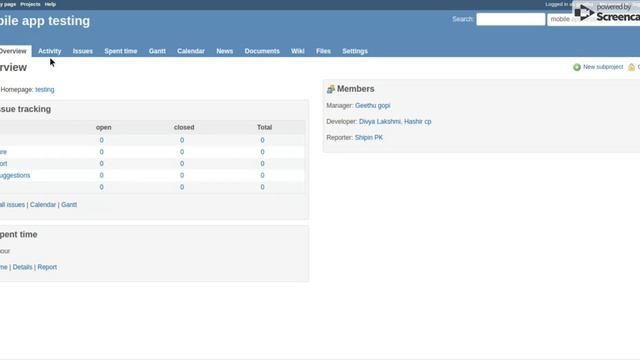The width and height of the screenshot is (640, 360).
Task: Click the open column header
Action: click(x=104, y=127)
